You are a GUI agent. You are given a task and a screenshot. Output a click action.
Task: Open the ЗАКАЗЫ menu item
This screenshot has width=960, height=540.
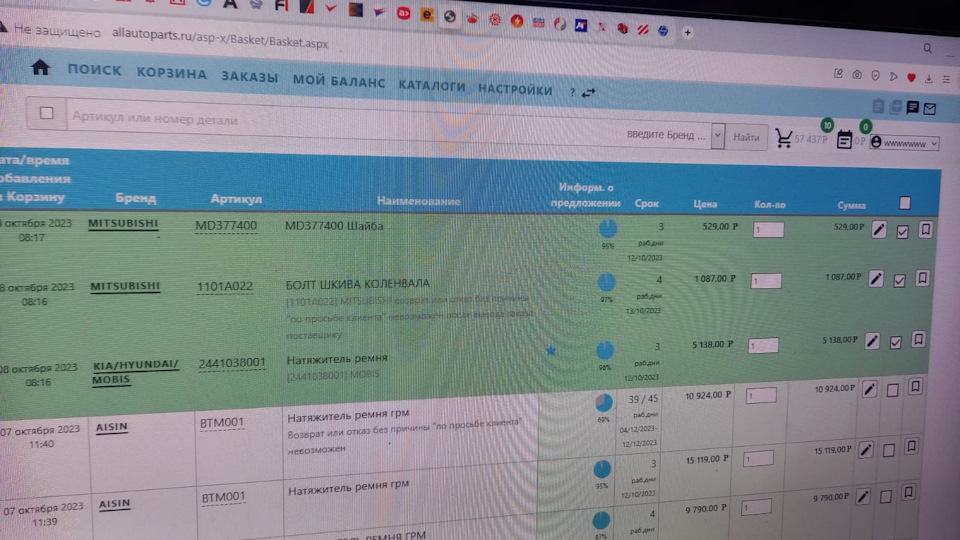tap(249, 77)
